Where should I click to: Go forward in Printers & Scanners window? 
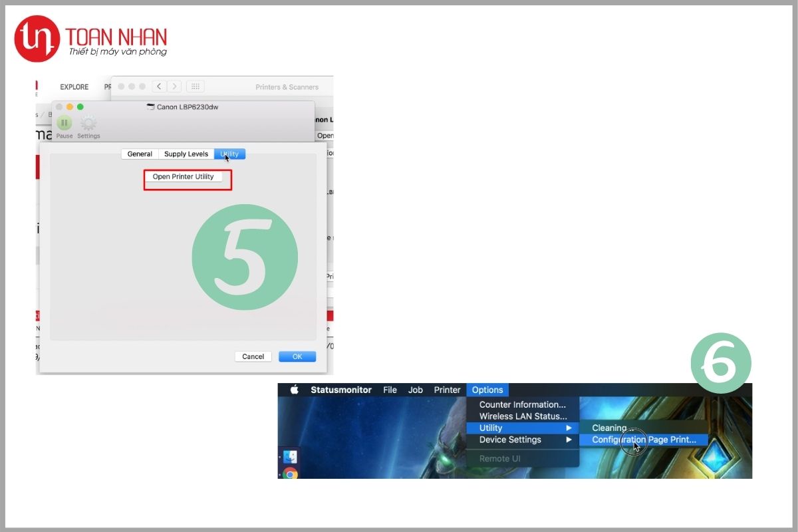[174, 86]
